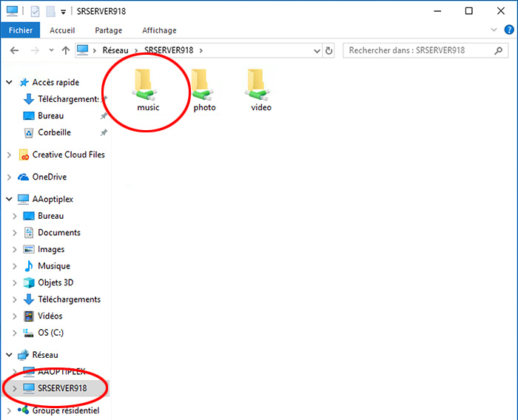Expand the OneDrive node

tap(9, 177)
